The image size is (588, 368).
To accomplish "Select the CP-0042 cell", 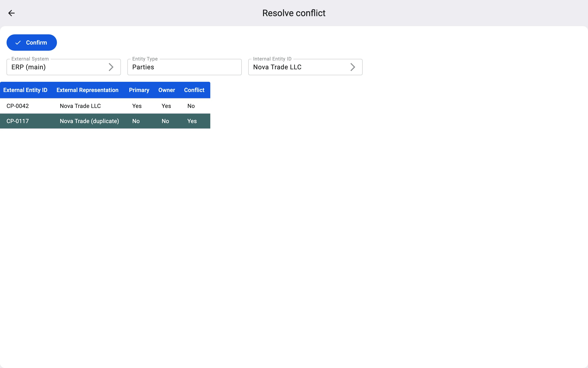I will click(18, 106).
